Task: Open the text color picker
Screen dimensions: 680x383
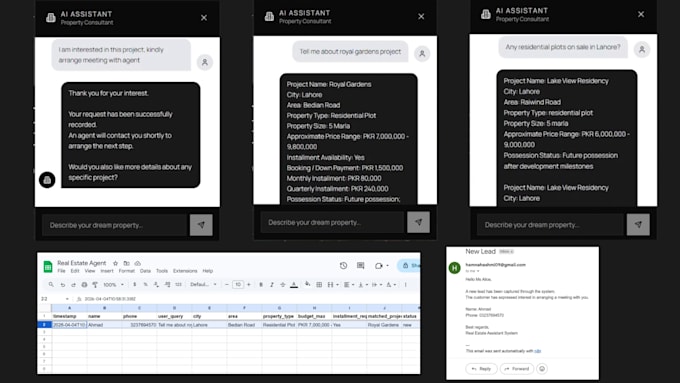Action: coord(294,285)
